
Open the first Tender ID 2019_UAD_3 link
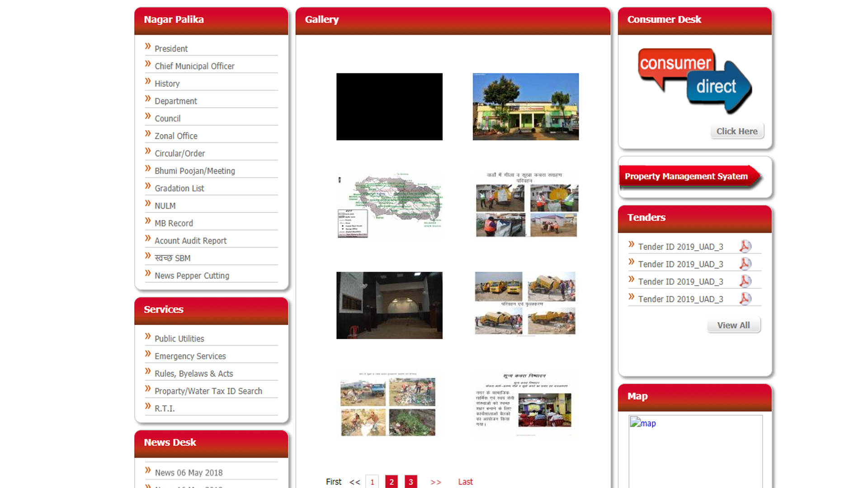[x=680, y=247]
